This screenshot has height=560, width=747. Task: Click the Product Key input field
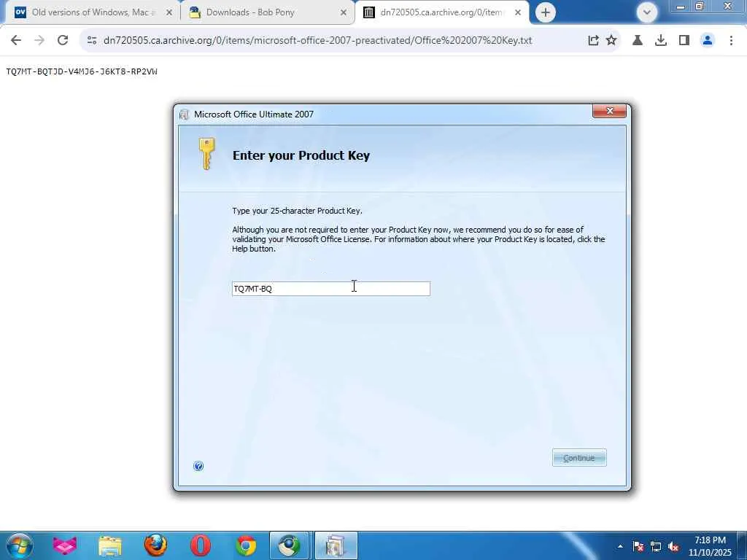tap(331, 289)
